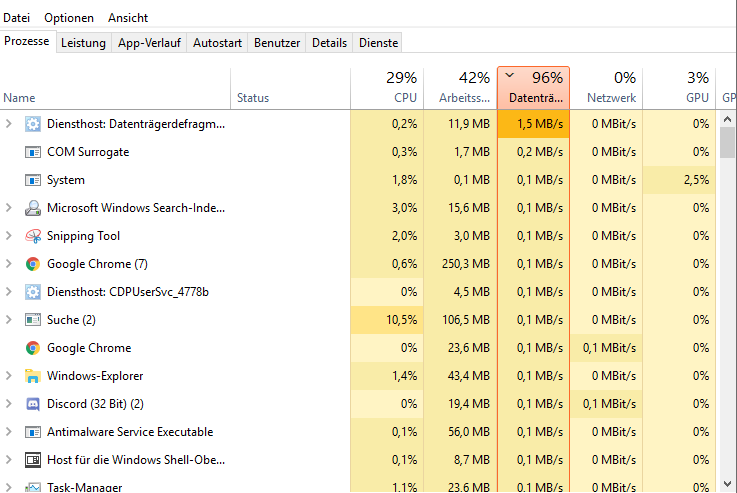The image size is (737, 493).
Task: Click the Diensthost CDPUserSvc_4778b gear icon
Action: coord(32,292)
